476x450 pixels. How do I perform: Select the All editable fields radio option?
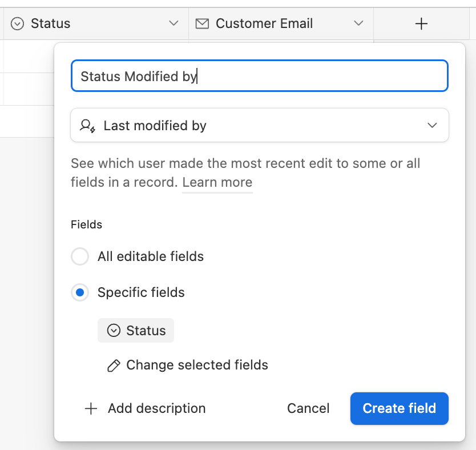tap(80, 256)
